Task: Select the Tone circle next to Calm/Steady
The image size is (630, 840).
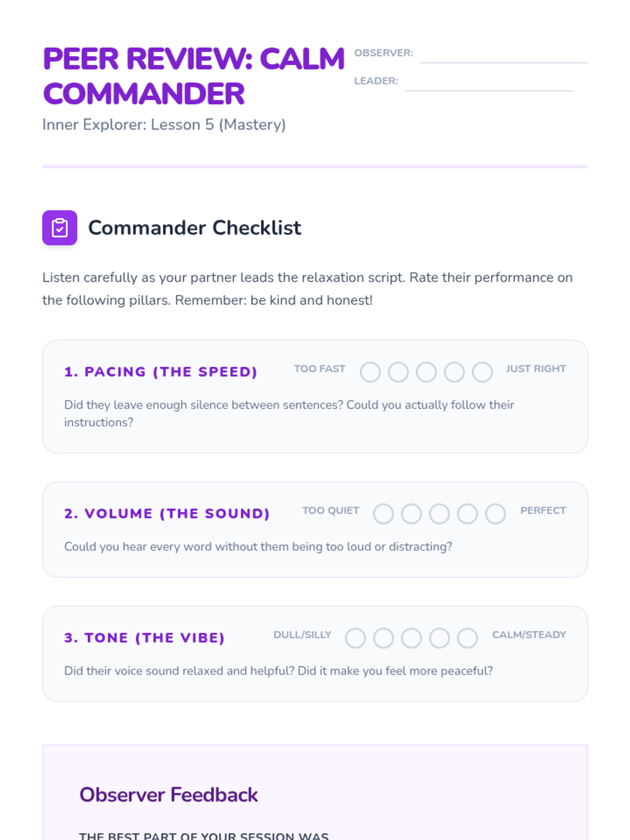Action: coord(467,638)
